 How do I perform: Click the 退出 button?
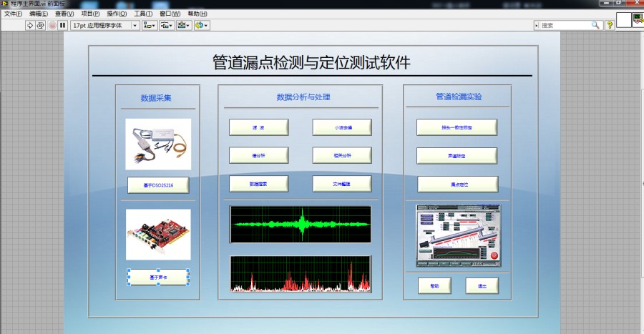tap(482, 285)
